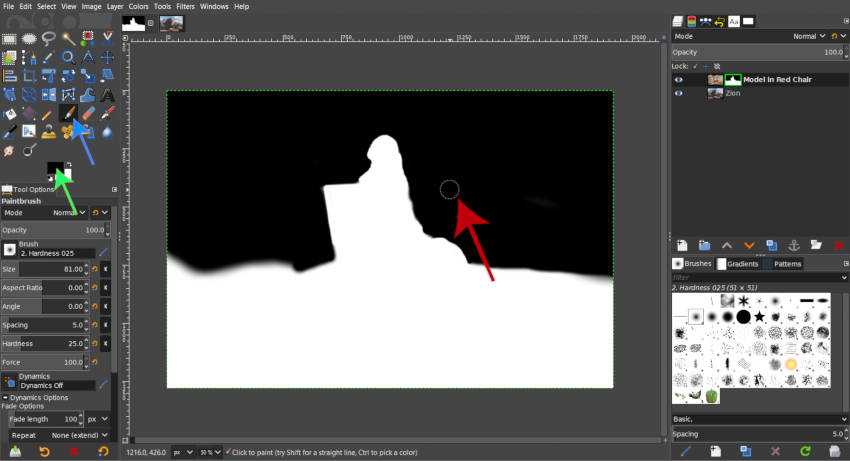Image resolution: width=850 pixels, height=461 pixels.
Task: Switch to the Gradients tab
Action: (x=741, y=264)
